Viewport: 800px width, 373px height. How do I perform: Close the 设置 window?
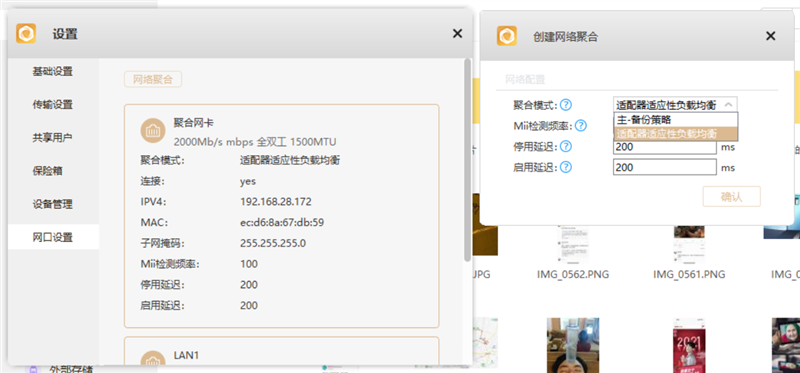point(457,34)
